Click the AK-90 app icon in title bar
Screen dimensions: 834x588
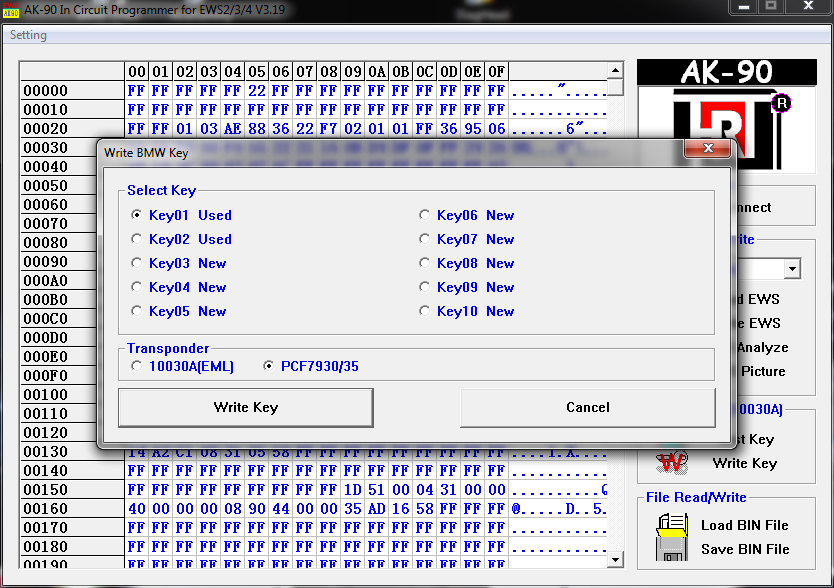(x=12, y=9)
